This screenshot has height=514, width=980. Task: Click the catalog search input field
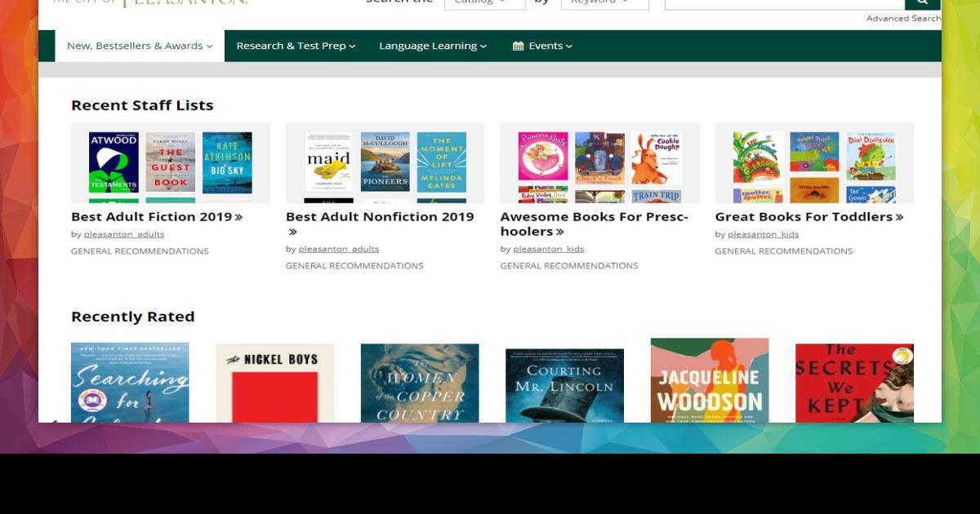coord(785,4)
